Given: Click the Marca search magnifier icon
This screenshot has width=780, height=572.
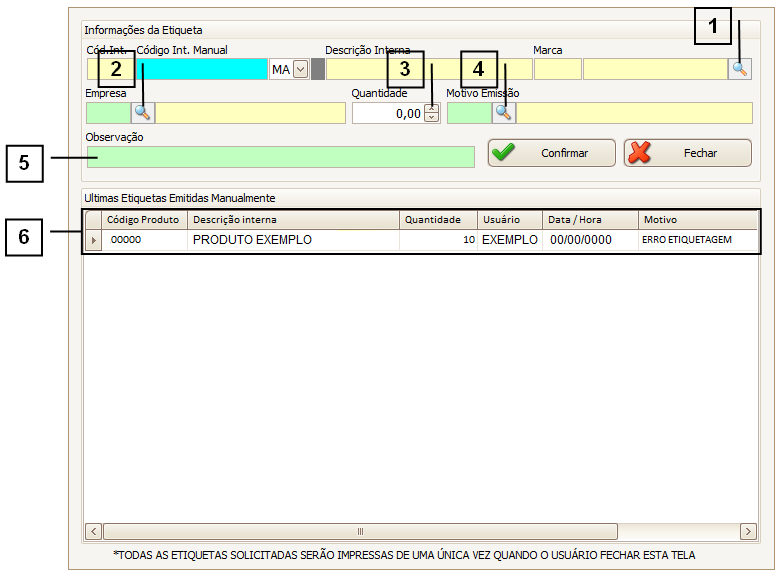Looking at the screenshot, I should click(x=739, y=69).
